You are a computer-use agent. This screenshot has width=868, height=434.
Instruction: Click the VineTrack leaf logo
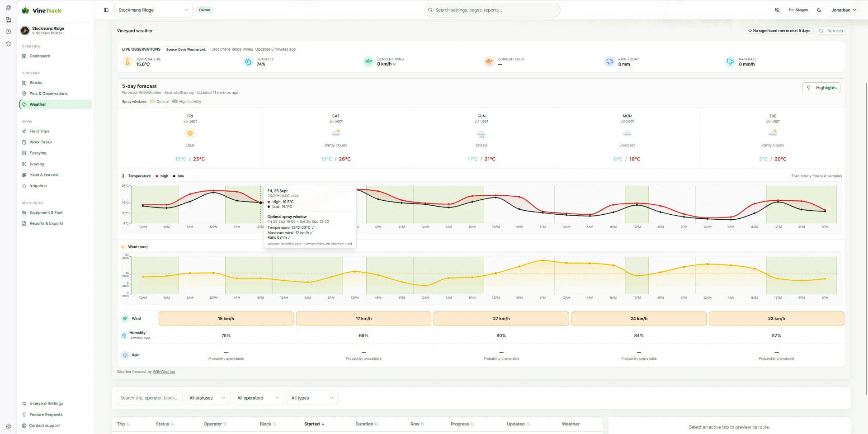click(x=25, y=10)
